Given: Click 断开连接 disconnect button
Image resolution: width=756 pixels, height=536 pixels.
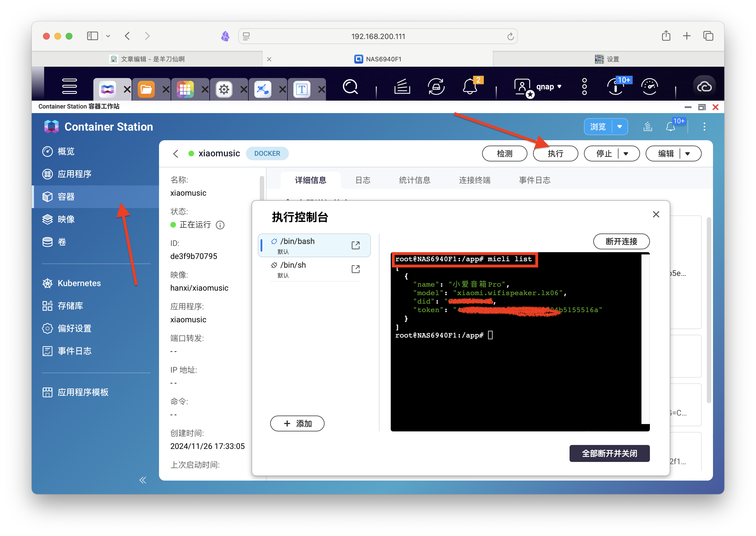Looking at the screenshot, I should click(621, 242).
